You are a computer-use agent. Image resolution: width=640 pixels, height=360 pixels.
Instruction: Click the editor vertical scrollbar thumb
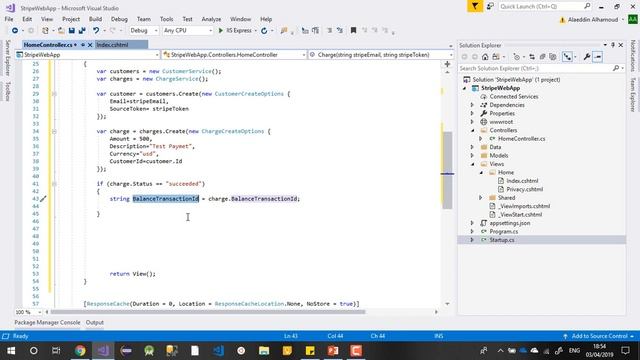[447, 170]
